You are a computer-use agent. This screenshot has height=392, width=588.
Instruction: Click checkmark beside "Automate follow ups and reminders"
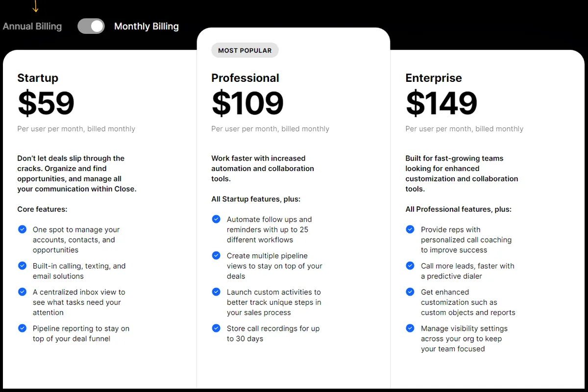pyautogui.click(x=216, y=219)
